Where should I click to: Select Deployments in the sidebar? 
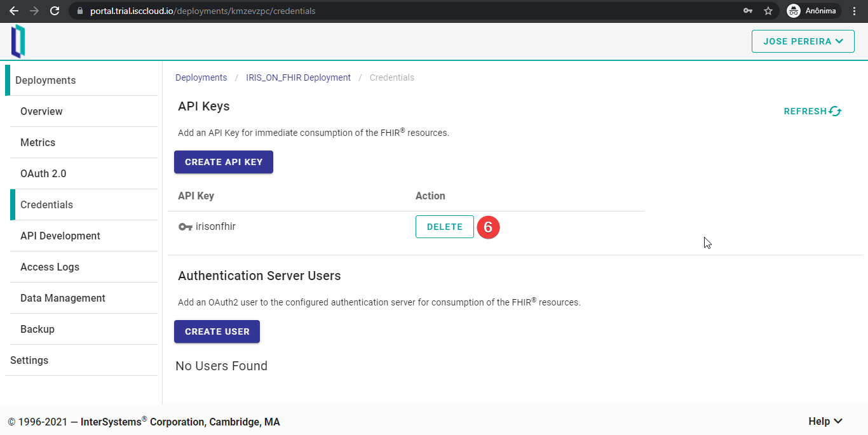[81, 80]
